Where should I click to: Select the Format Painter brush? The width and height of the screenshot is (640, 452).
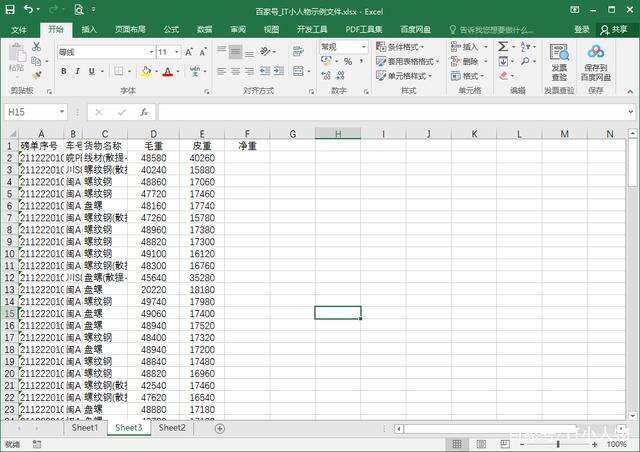point(36,75)
